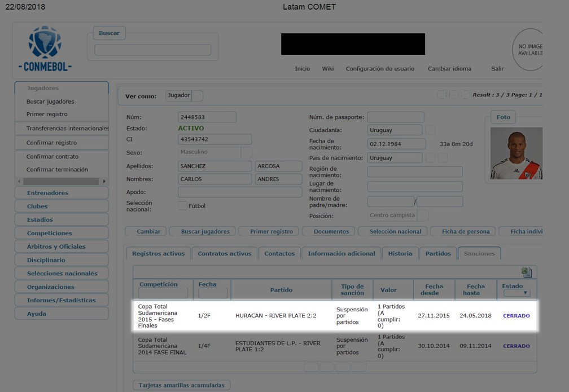Open the Historia tab
The image size is (569, 392).
(400, 254)
